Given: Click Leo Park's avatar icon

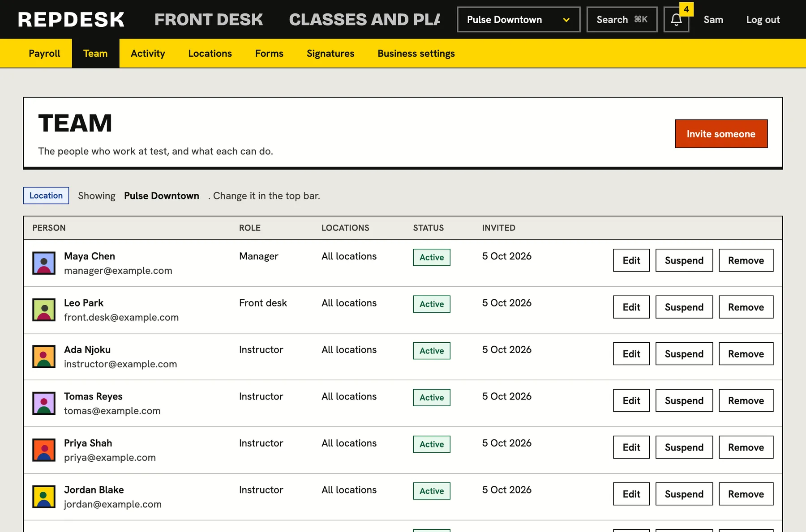Looking at the screenshot, I should point(44,310).
